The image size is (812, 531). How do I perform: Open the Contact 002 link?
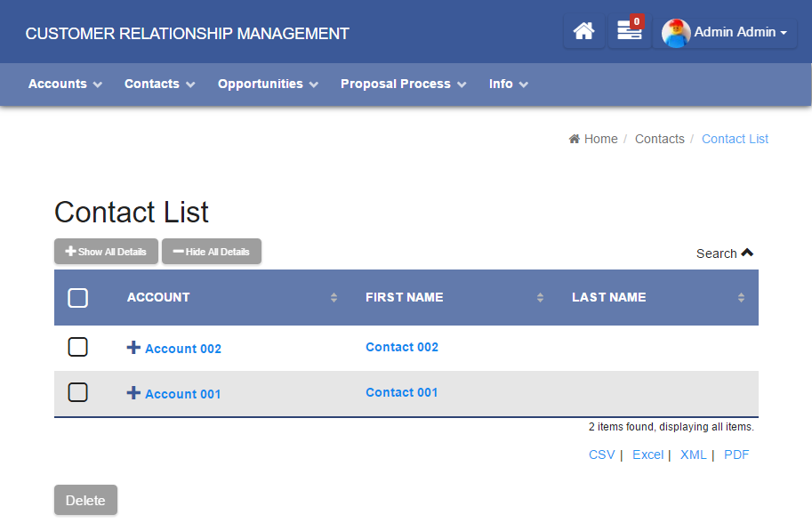(x=402, y=347)
